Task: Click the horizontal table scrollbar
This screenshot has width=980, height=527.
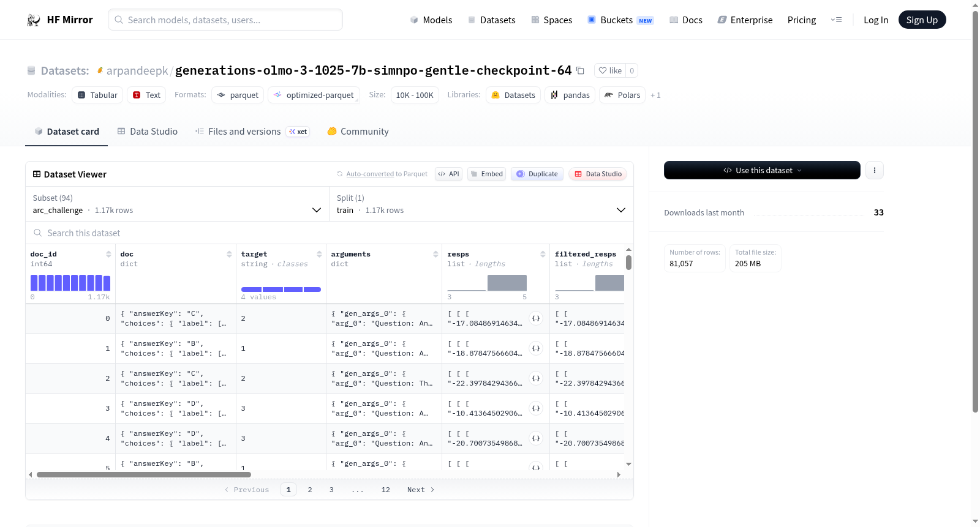Action: point(144,474)
